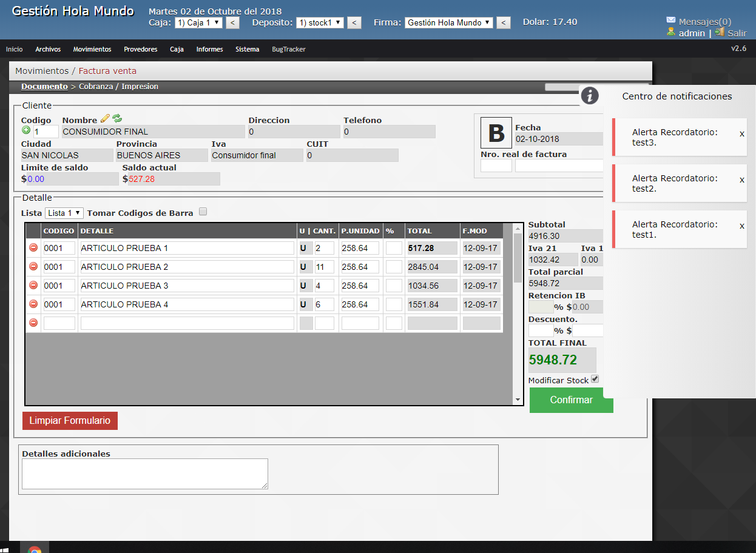Open the Lista price list dropdown
Screen dimensions: 756x553
pos(64,213)
